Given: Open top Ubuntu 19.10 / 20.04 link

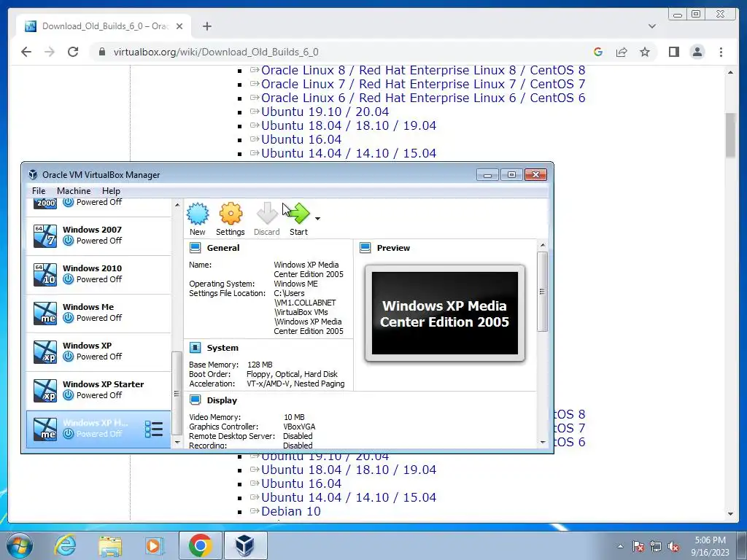Looking at the screenshot, I should [325, 112].
